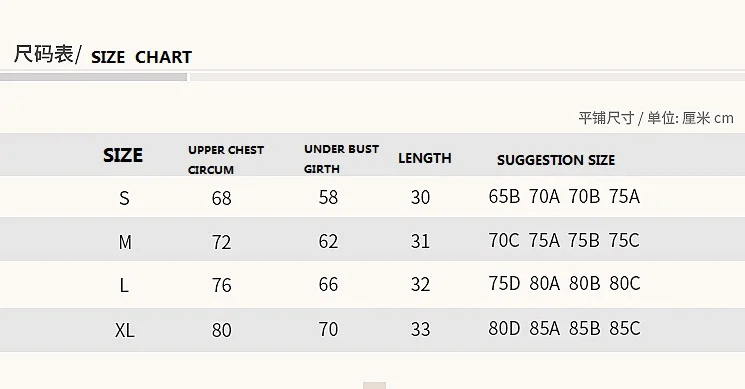Click suggested size 65B
Image resolution: width=745 pixels, height=389 pixels.
504,196
